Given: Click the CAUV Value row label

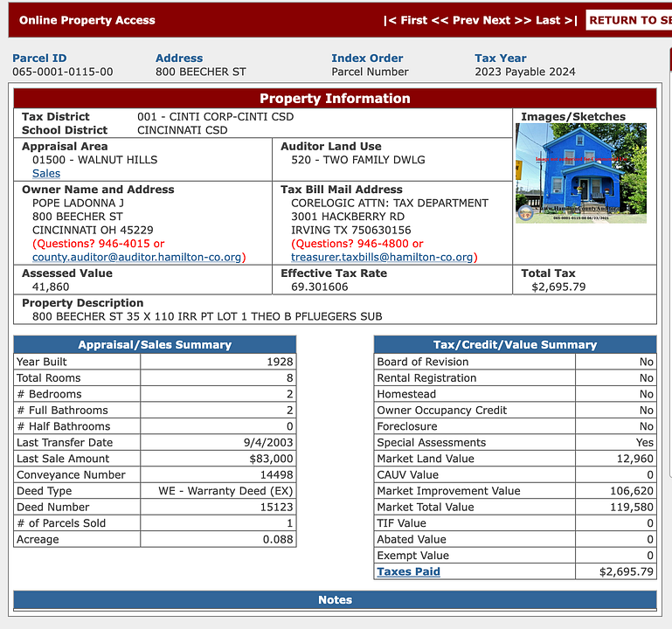Looking at the screenshot, I should coord(407,474).
